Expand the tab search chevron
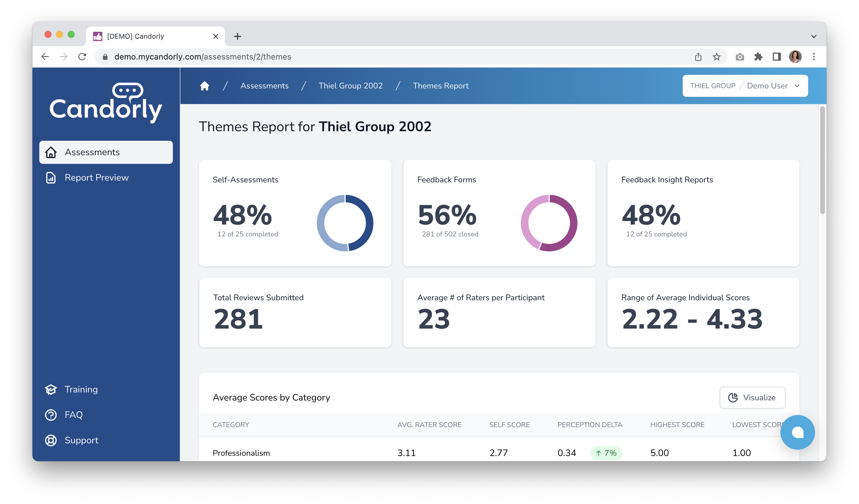 814,36
